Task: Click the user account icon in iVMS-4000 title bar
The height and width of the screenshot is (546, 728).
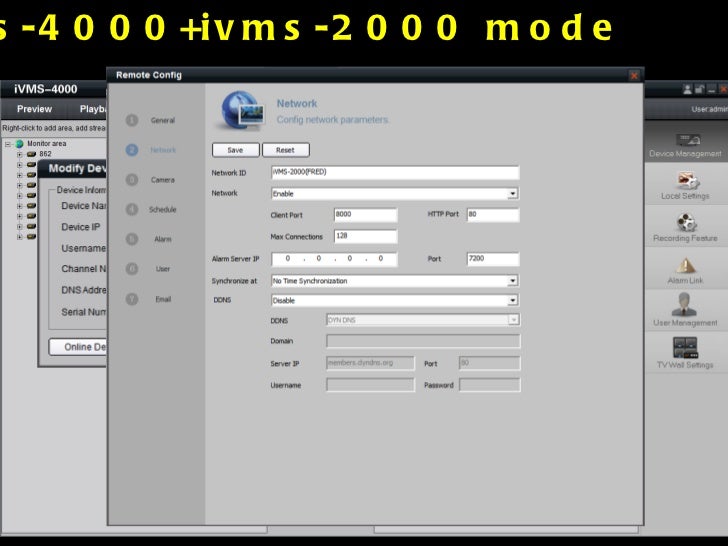Action: (687, 89)
